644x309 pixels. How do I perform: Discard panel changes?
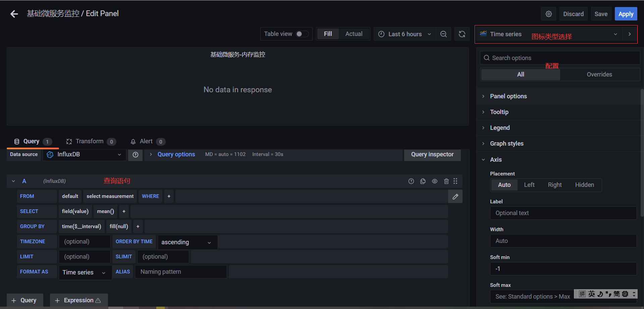[x=573, y=14]
